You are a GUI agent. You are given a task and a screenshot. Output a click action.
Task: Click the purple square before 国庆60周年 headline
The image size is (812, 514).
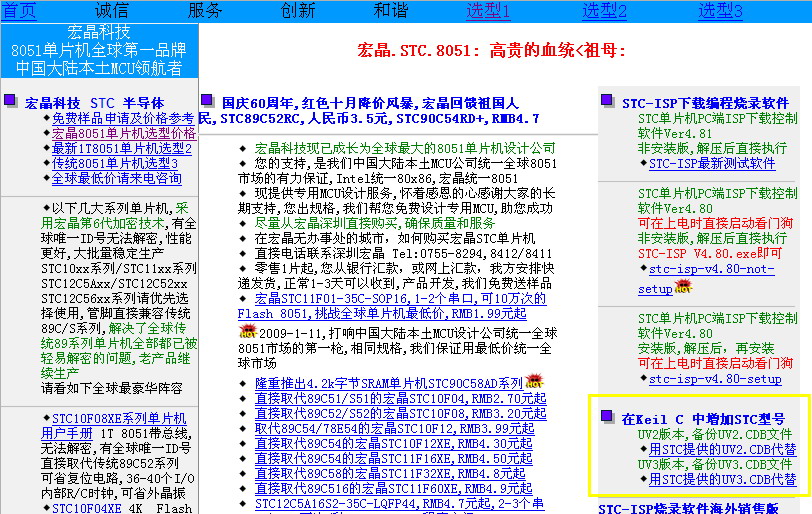207,100
